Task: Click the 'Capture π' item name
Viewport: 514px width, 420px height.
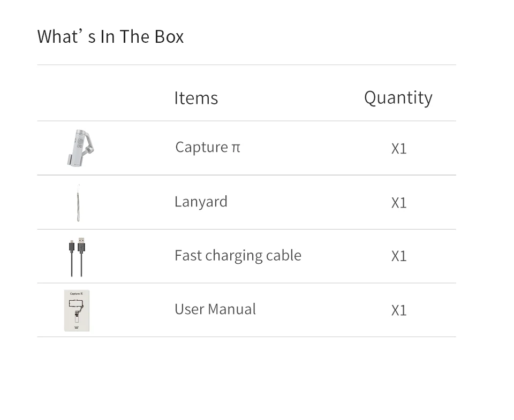Action: pyautogui.click(x=207, y=147)
